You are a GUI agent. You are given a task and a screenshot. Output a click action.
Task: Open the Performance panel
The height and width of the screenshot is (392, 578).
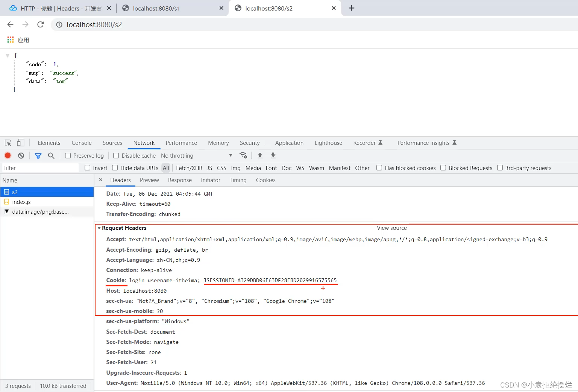[181, 143]
